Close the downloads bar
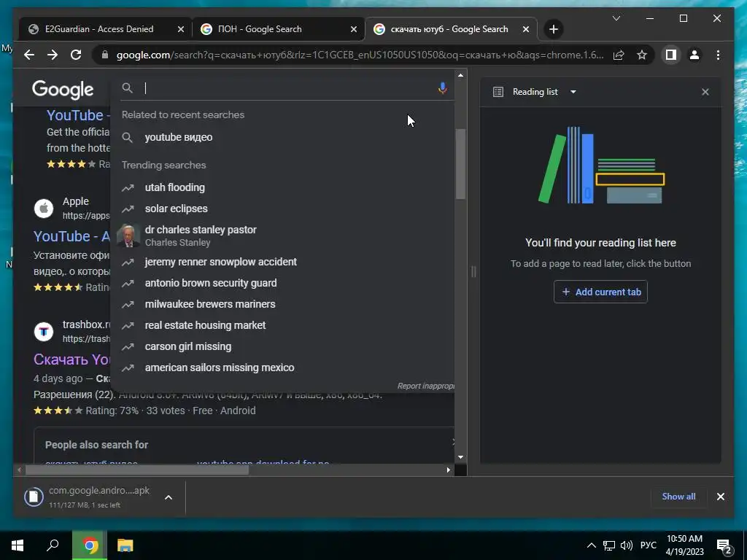This screenshot has width=747, height=560. [720, 496]
